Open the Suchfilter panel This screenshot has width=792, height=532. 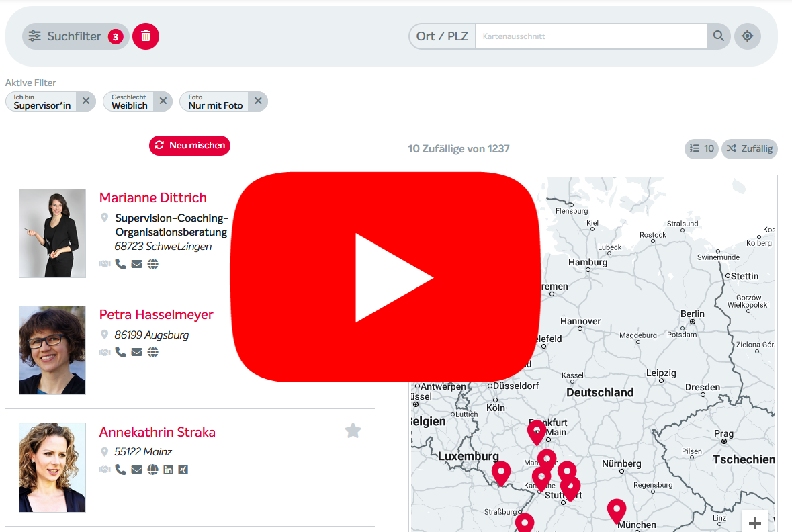tap(75, 36)
